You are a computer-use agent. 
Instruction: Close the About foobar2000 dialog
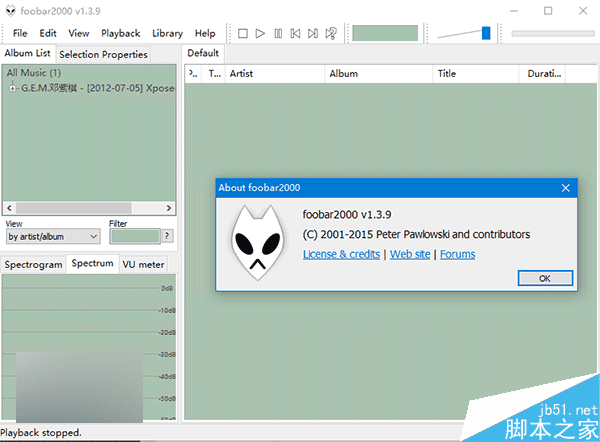click(566, 188)
